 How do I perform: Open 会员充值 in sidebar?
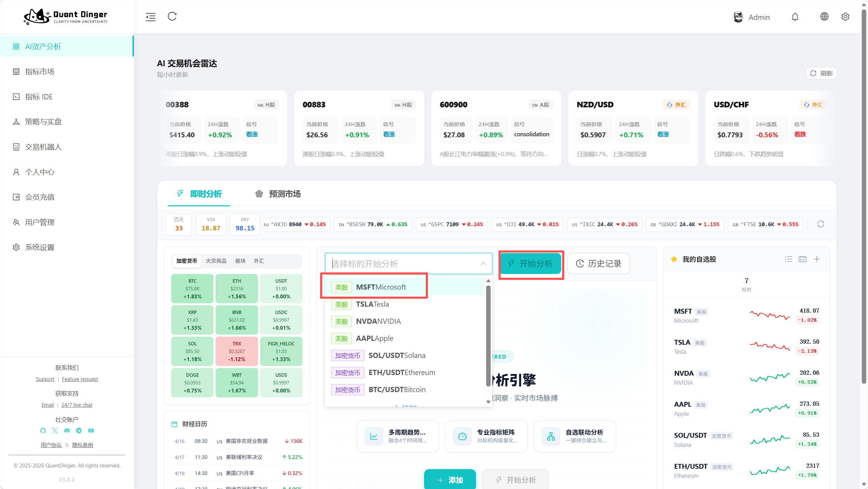point(67,197)
